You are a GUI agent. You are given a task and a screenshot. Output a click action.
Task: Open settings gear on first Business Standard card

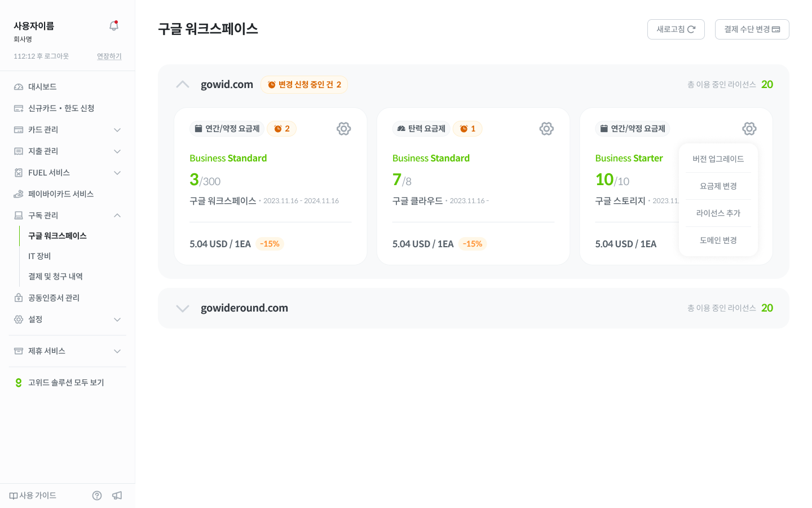pos(343,129)
